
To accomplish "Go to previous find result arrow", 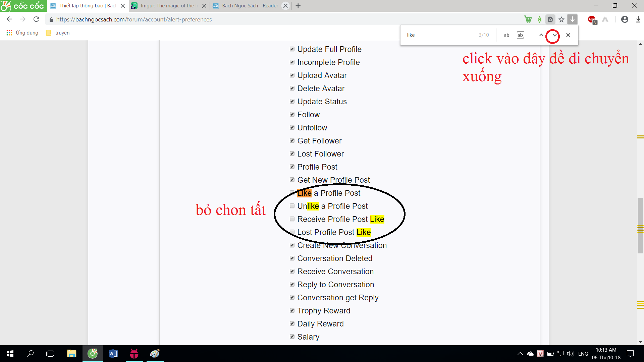I will click(541, 35).
